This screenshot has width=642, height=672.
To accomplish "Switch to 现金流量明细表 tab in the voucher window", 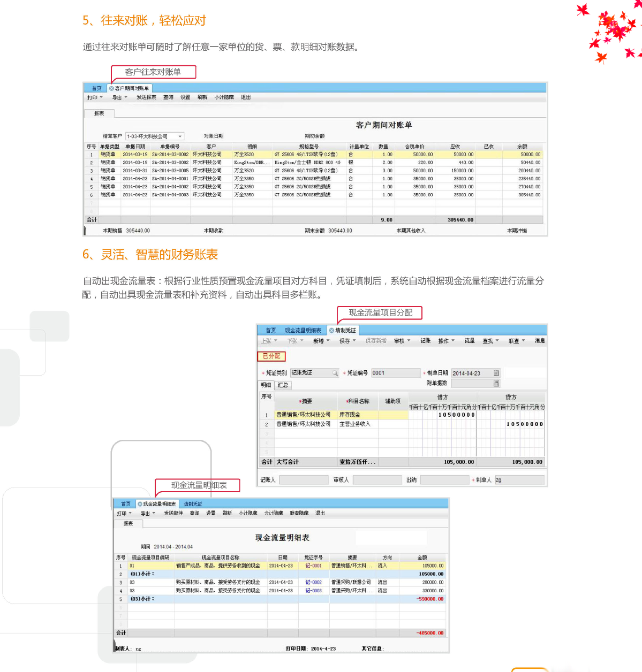I will tap(303, 331).
